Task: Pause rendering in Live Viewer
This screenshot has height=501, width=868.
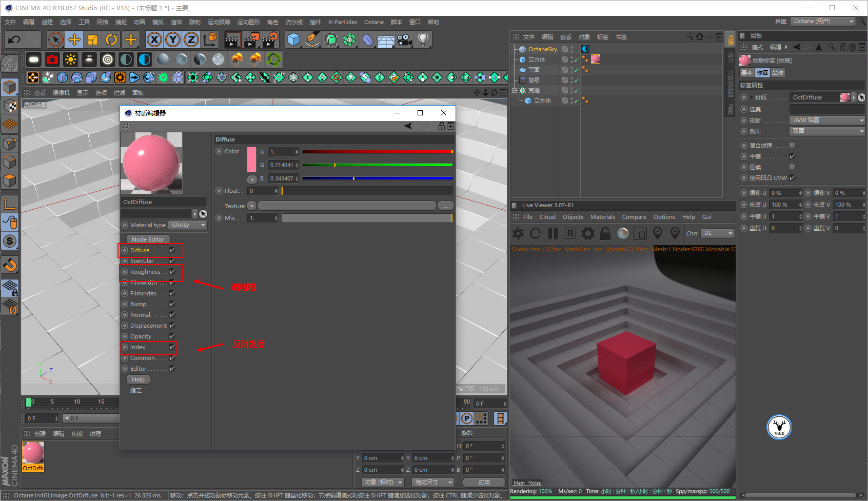Action: click(x=553, y=233)
